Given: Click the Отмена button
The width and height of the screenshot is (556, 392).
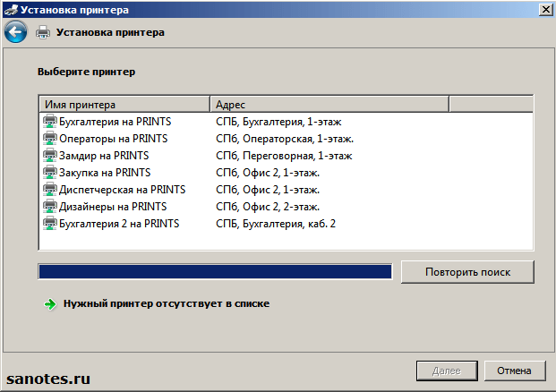Looking at the screenshot, I should pyautogui.click(x=515, y=371).
